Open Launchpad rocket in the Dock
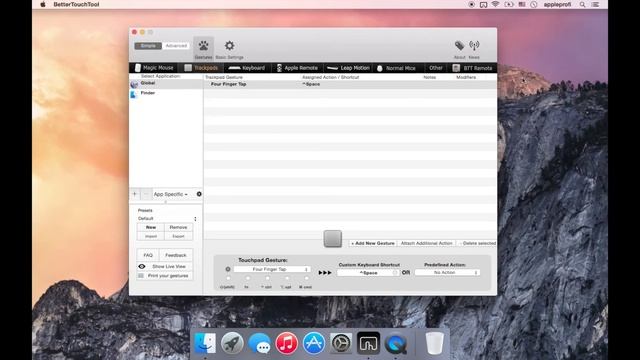Image resolution: width=640 pixels, height=360 pixels. click(x=232, y=342)
